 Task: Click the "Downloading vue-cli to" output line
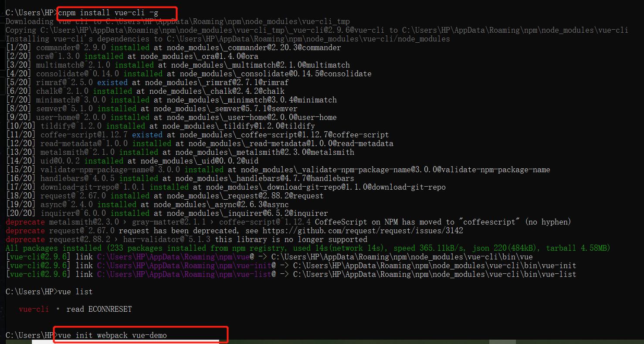click(178, 21)
